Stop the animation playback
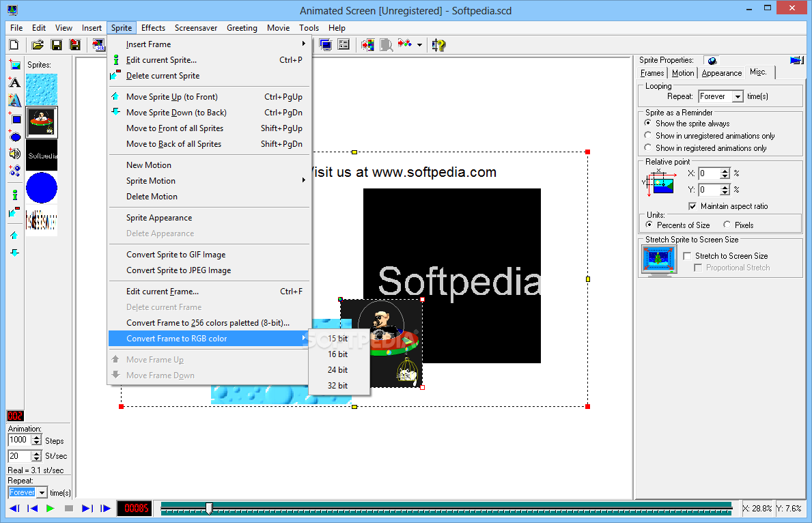This screenshot has height=523, width=812. tap(68, 509)
